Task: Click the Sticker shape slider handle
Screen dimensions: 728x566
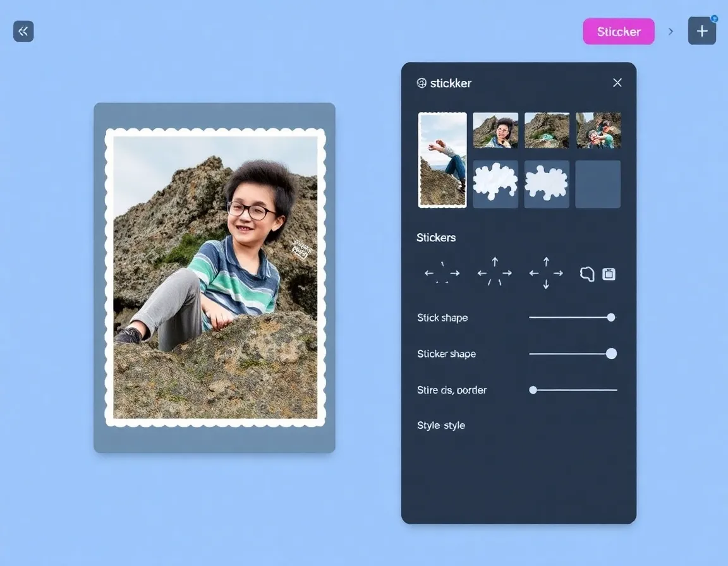Action: pos(611,354)
